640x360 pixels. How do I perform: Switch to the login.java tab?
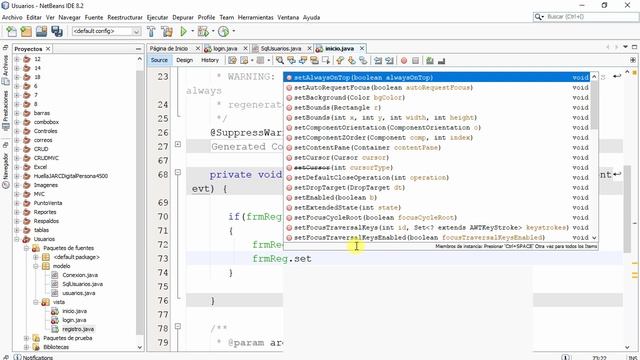225,49
